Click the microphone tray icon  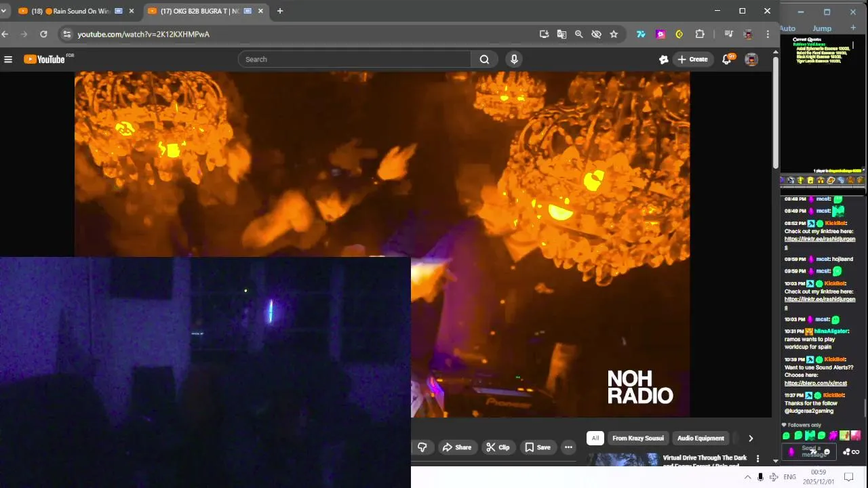pos(760,477)
